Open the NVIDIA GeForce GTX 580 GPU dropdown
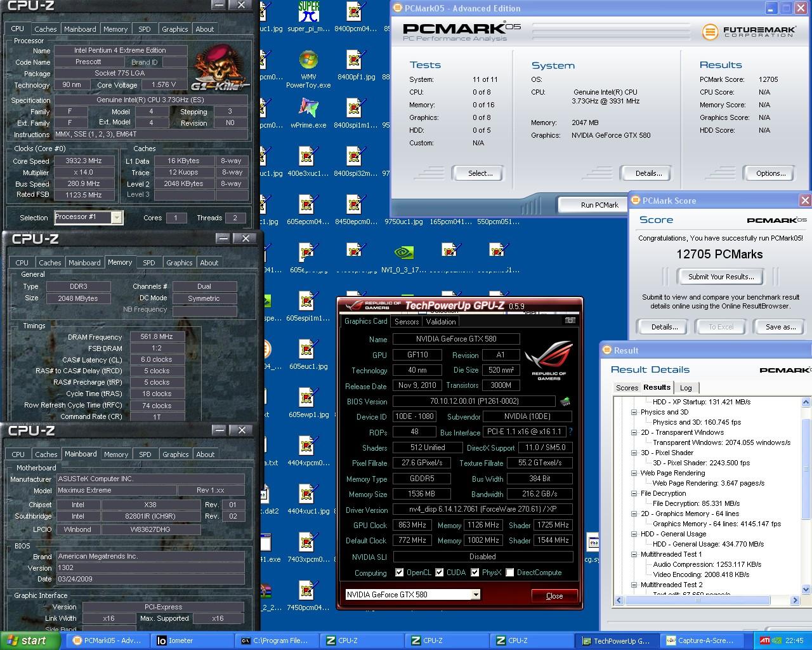The width and height of the screenshot is (812, 650). point(475,595)
